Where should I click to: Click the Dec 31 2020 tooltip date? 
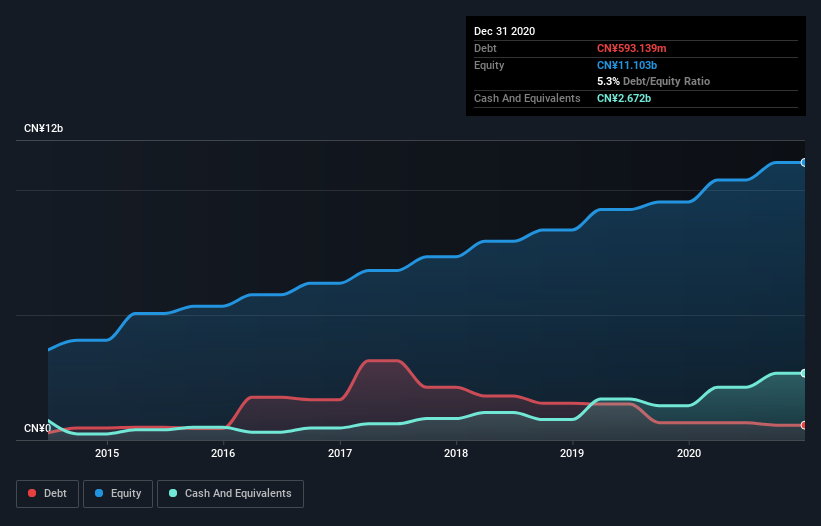[x=505, y=31]
